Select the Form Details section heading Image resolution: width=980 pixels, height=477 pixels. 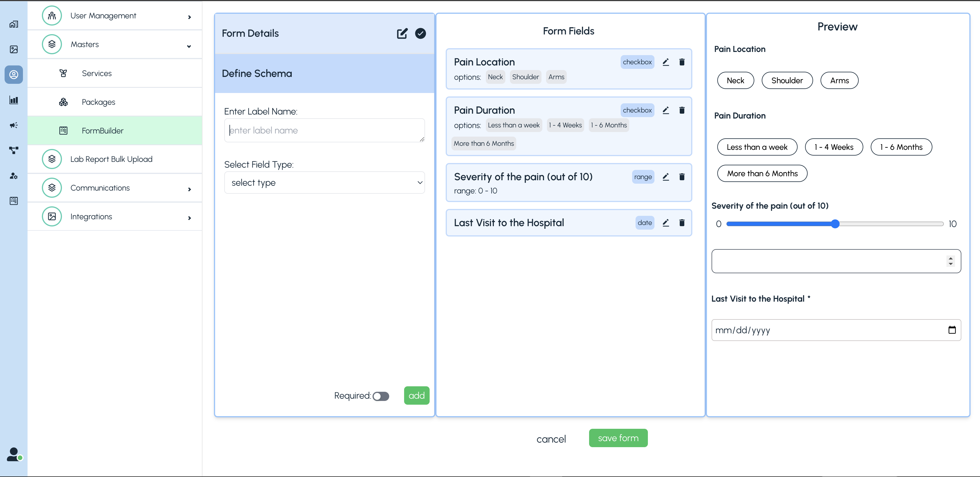[250, 34]
